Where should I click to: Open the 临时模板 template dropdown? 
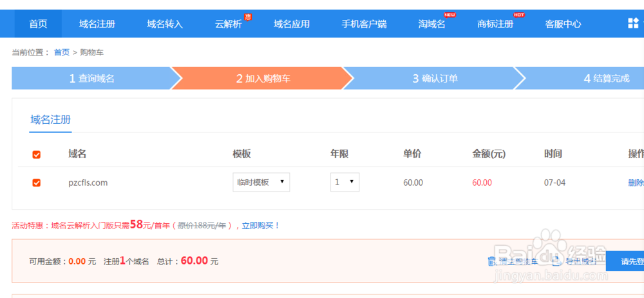[261, 182]
